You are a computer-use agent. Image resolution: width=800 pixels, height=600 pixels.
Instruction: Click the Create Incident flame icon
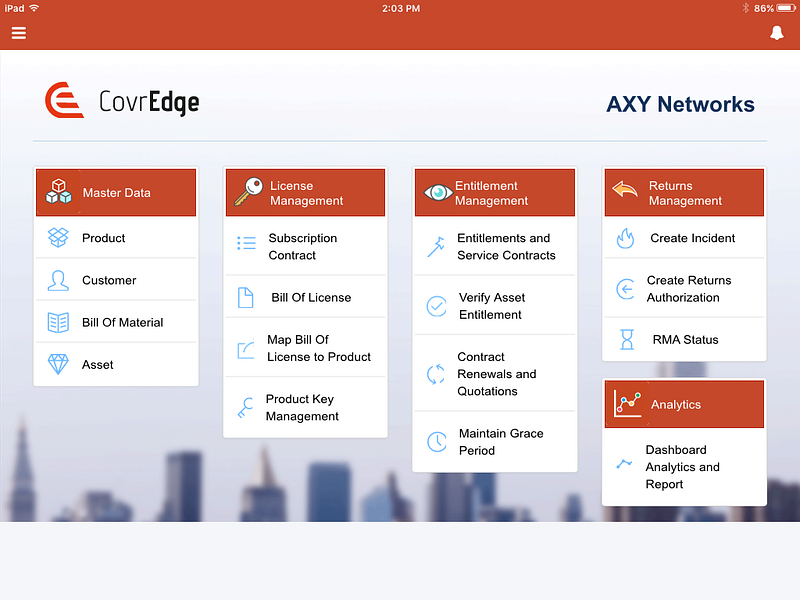pos(625,238)
